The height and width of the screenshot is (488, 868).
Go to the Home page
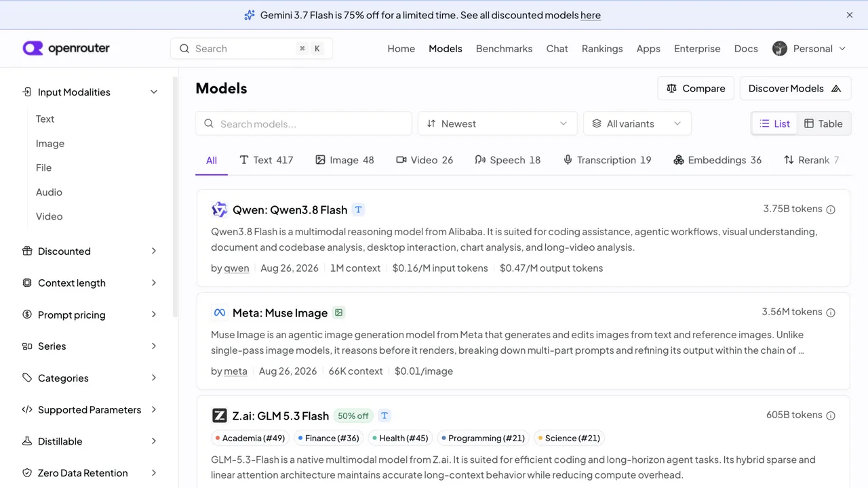(x=401, y=49)
